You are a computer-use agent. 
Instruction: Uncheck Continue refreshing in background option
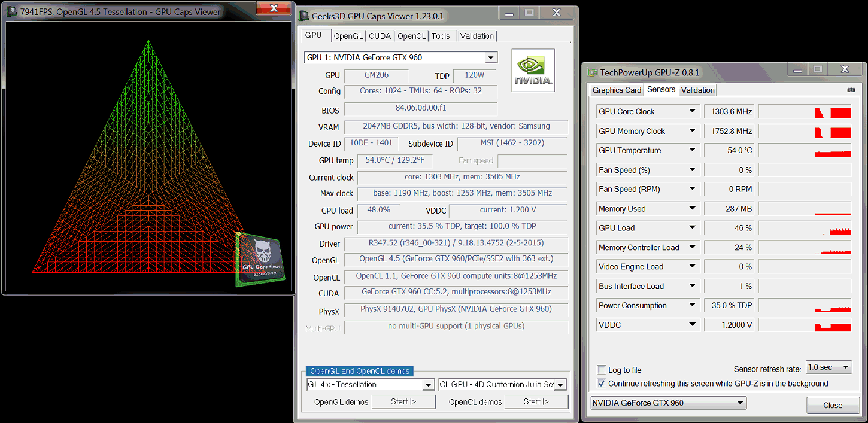click(x=602, y=384)
